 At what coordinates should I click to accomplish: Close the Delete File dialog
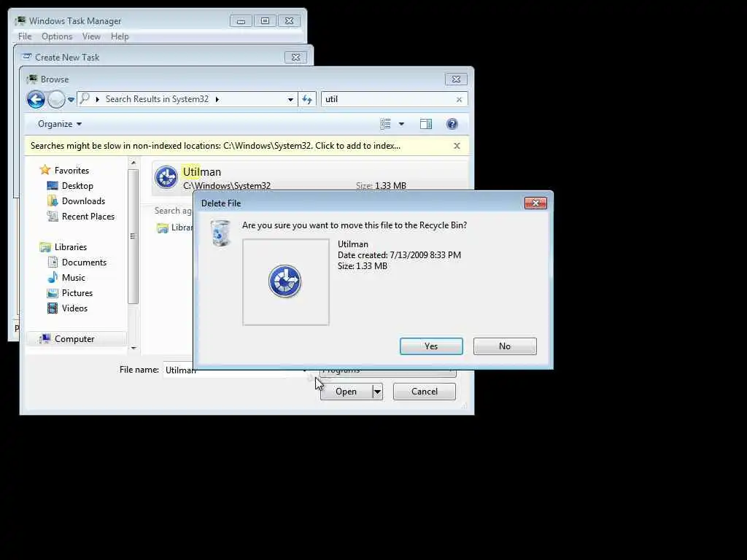(535, 203)
